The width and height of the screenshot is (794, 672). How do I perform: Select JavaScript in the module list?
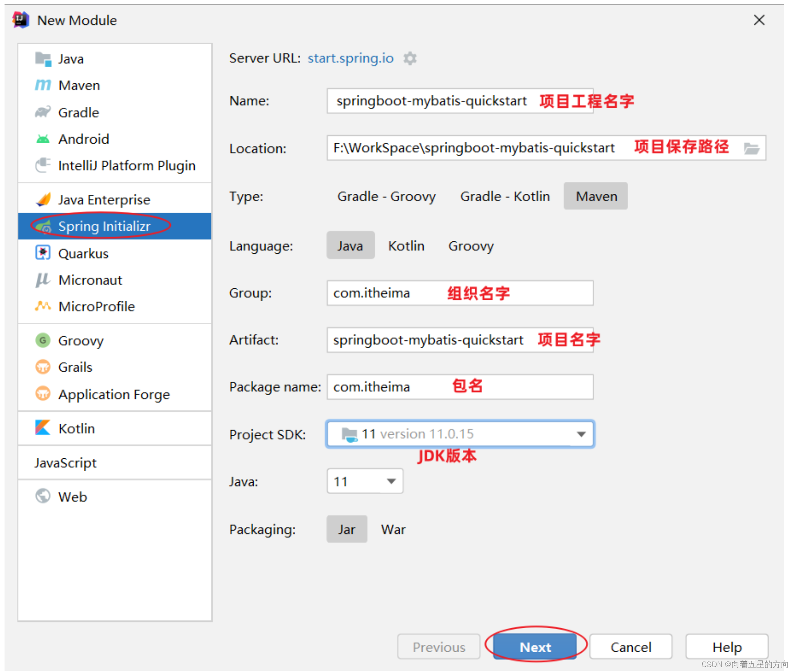(115, 462)
